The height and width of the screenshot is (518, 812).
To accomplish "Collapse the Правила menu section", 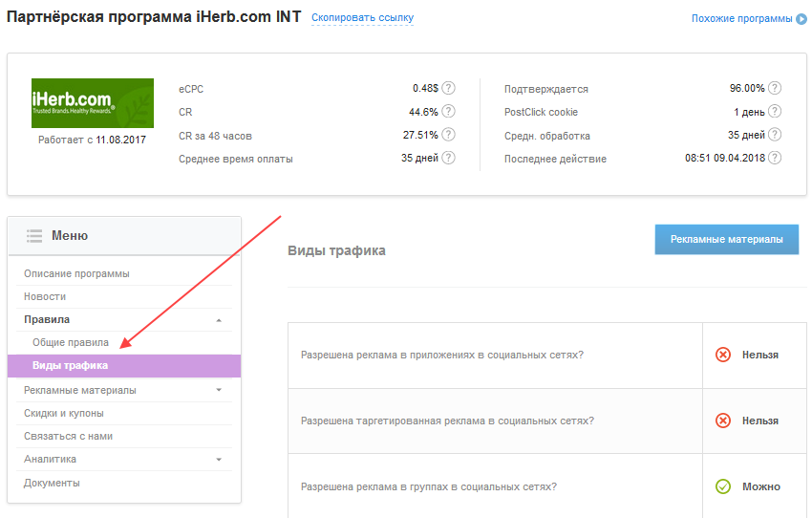I will coord(219,320).
